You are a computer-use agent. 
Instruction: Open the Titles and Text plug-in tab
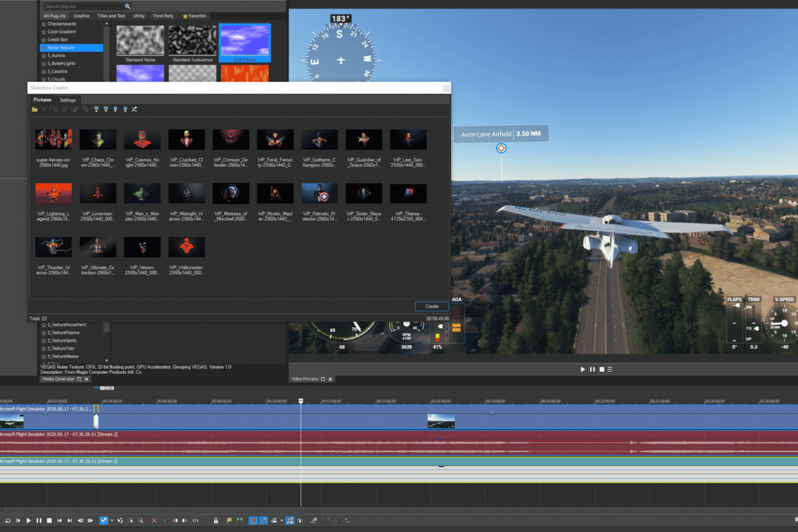pos(111,15)
